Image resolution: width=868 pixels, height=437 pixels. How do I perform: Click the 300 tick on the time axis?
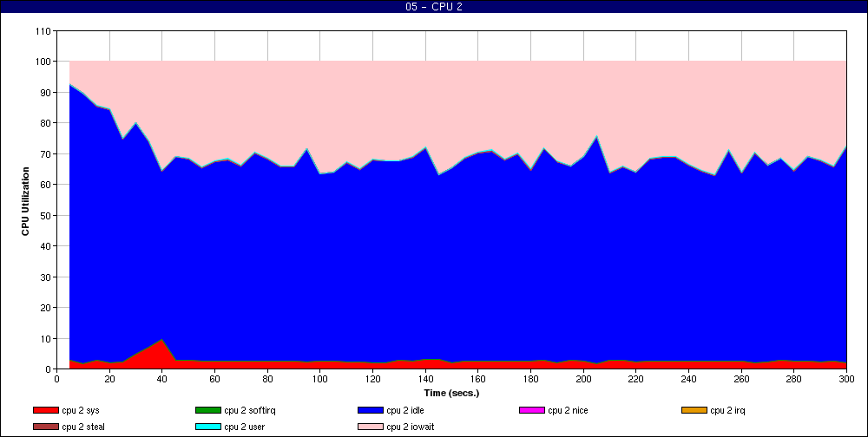click(x=846, y=379)
